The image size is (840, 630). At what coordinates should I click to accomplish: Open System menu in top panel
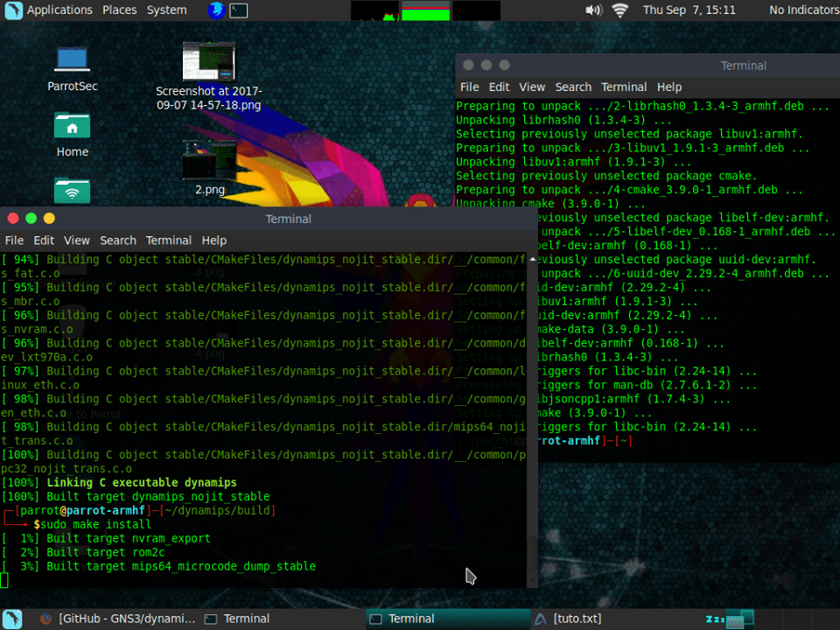pyautogui.click(x=166, y=10)
